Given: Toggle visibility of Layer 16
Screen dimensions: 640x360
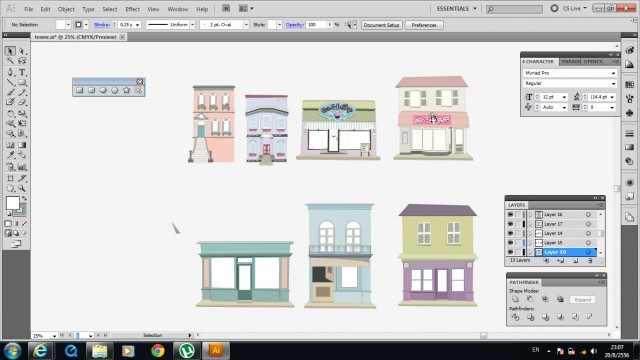Looking at the screenshot, I should tap(510, 214).
